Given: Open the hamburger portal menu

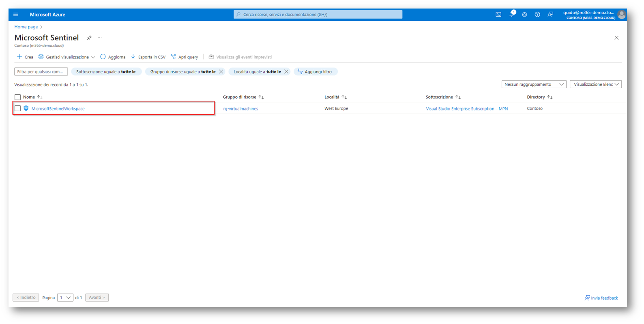Looking at the screenshot, I should pyautogui.click(x=16, y=15).
